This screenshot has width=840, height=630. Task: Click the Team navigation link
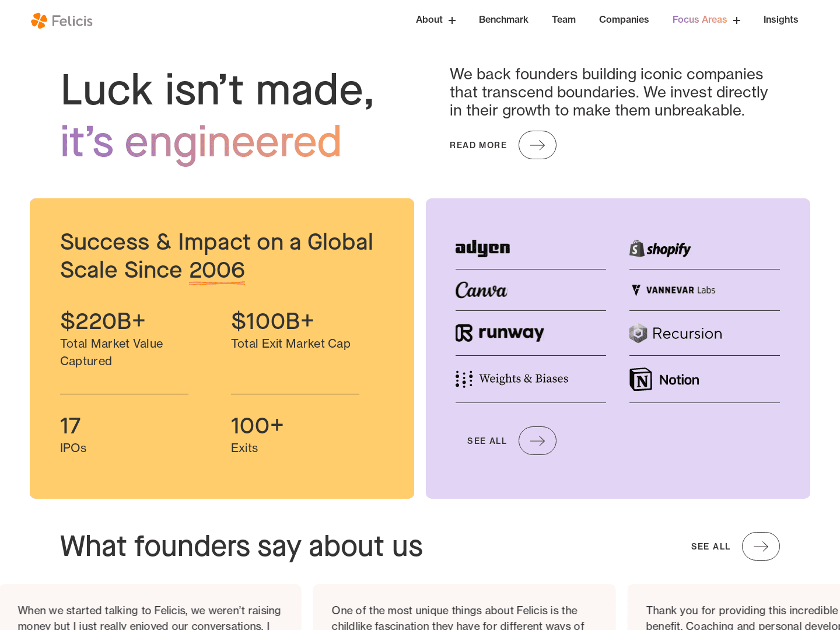(x=563, y=19)
